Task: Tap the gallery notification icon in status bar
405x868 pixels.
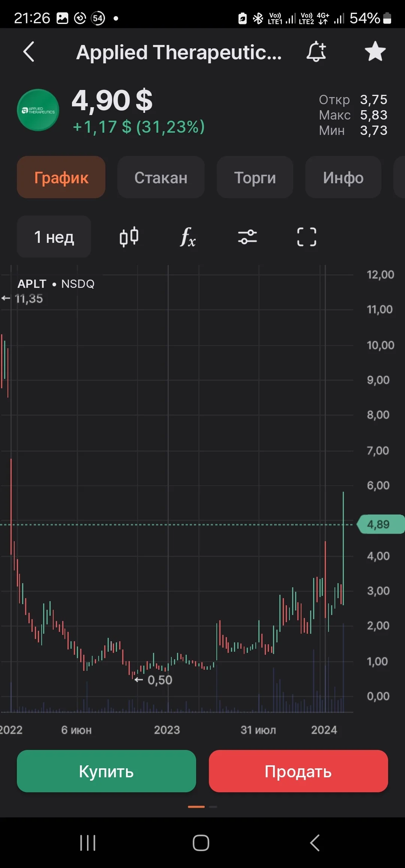Action: 62,18
